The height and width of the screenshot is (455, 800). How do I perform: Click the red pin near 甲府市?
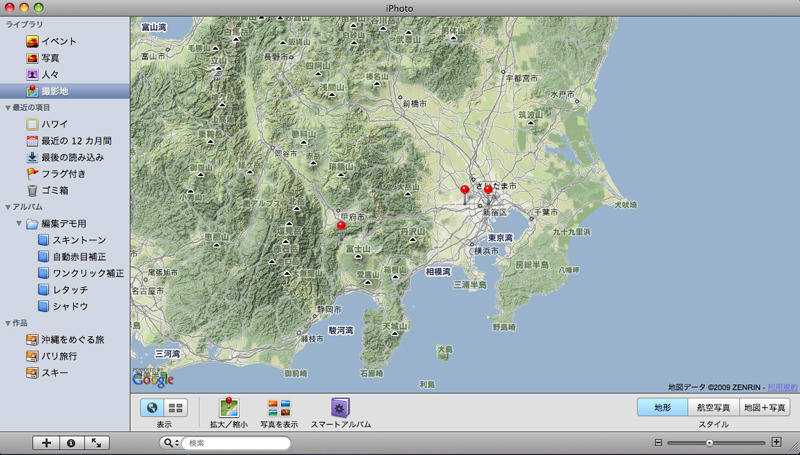pyautogui.click(x=341, y=225)
